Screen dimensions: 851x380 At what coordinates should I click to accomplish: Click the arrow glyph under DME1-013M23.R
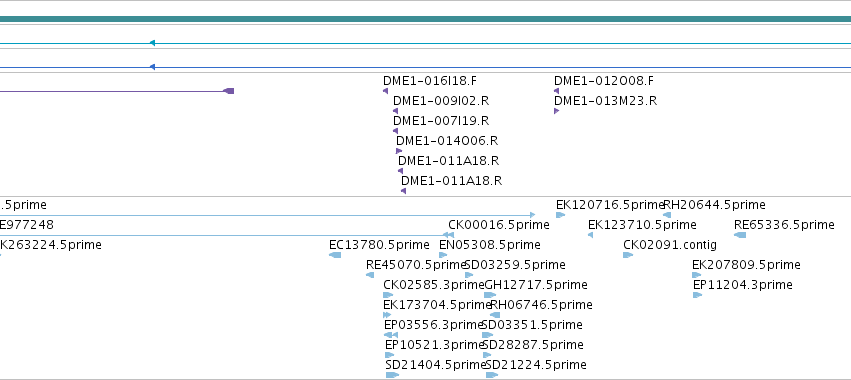pyautogui.click(x=556, y=111)
